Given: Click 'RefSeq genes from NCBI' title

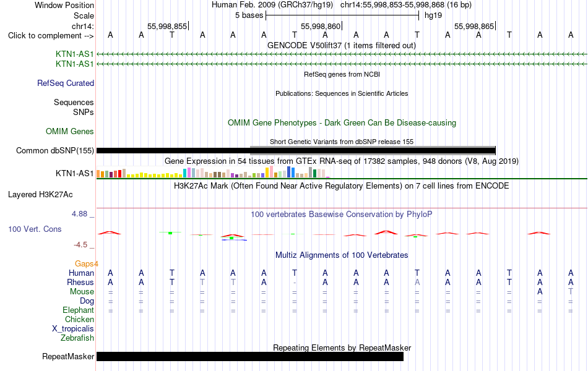Looking at the screenshot, I should (x=342, y=74).
